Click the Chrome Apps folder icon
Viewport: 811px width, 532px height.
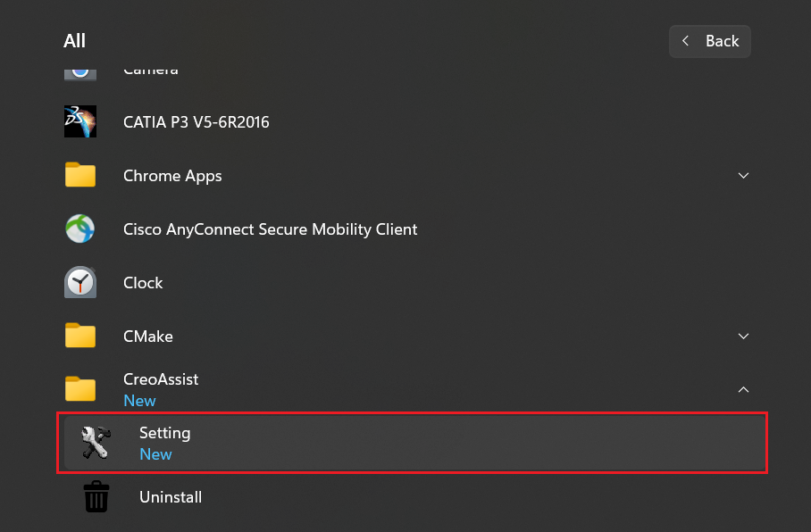80,176
